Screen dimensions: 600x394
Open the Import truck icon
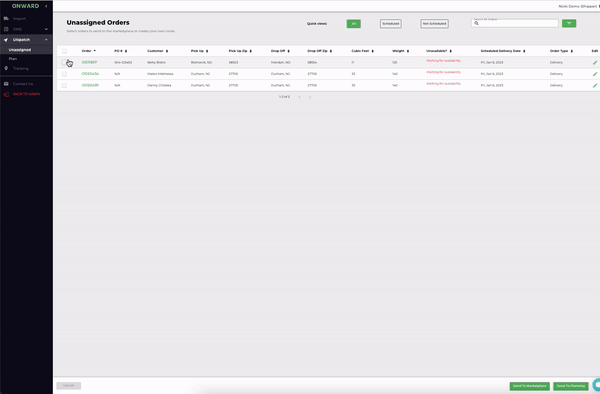(6, 18)
